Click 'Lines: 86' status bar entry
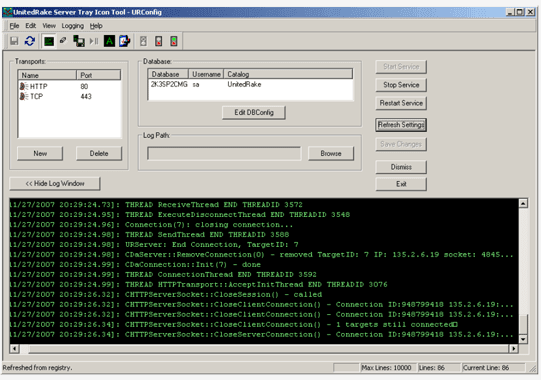 point(431,368)
